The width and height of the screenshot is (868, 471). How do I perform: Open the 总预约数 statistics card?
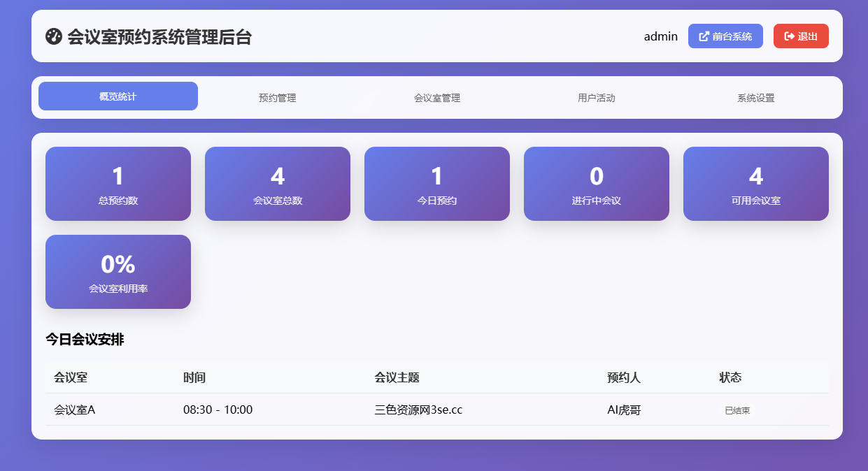[x=118, y=183]
